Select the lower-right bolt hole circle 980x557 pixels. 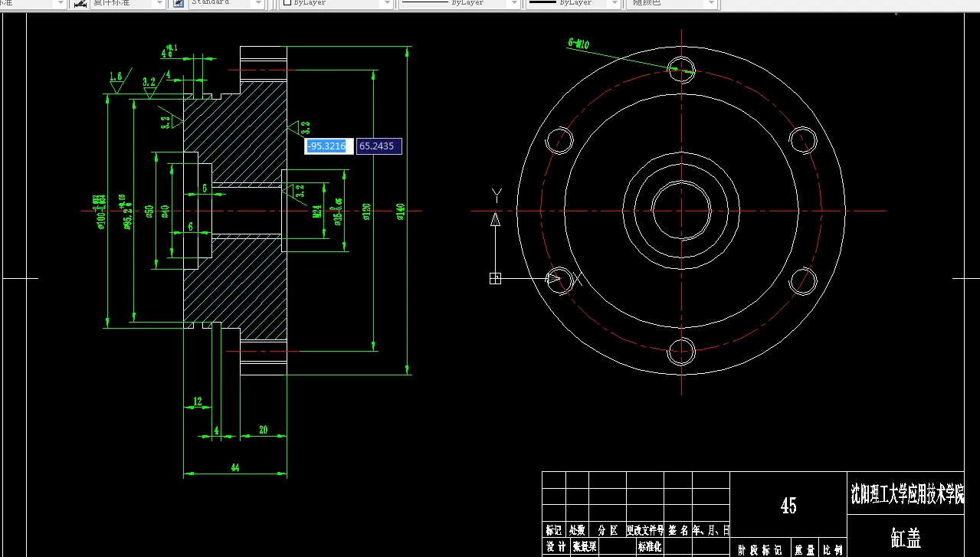(x=805, y=280)
